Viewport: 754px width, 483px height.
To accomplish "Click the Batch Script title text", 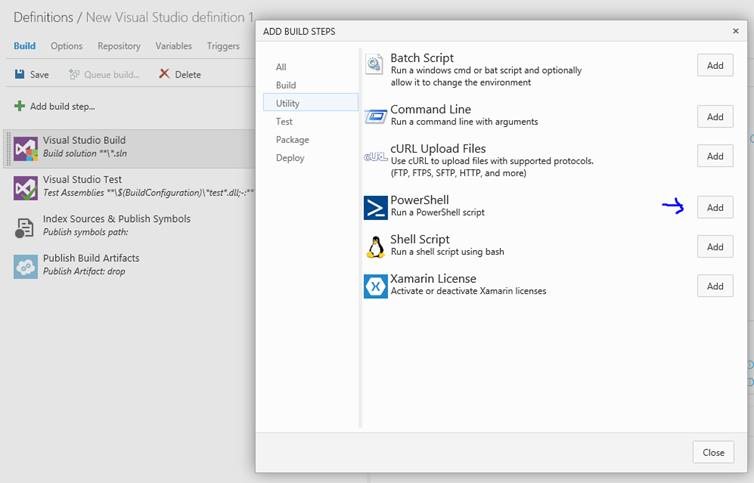I will coord(422,58).
